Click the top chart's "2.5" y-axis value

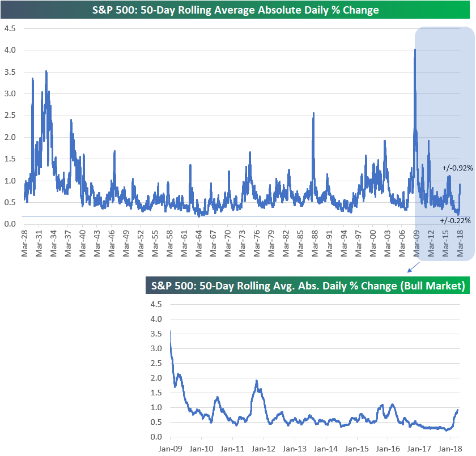coord(10,116)
